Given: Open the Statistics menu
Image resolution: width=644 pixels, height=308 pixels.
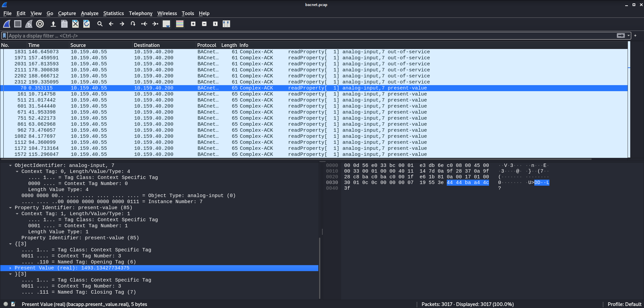Looking at the screenshot, I should coord(113,13).
